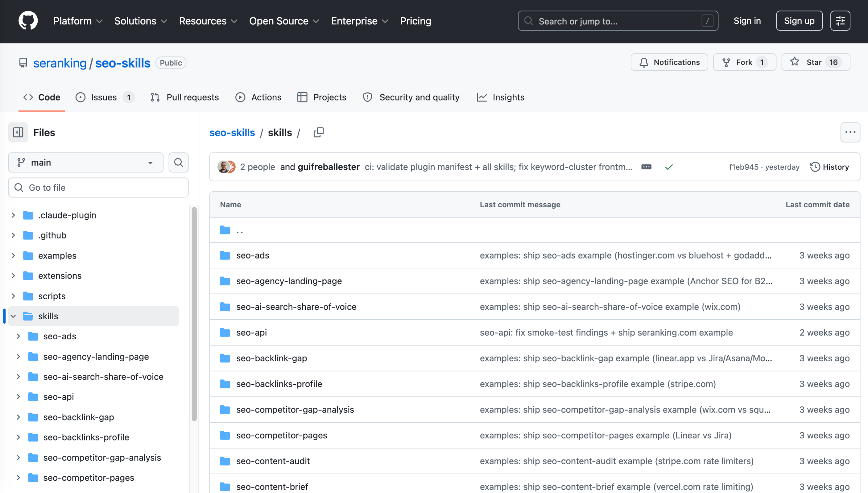
Task: Expand the examples folder in the tree
Action: (13, 255)
